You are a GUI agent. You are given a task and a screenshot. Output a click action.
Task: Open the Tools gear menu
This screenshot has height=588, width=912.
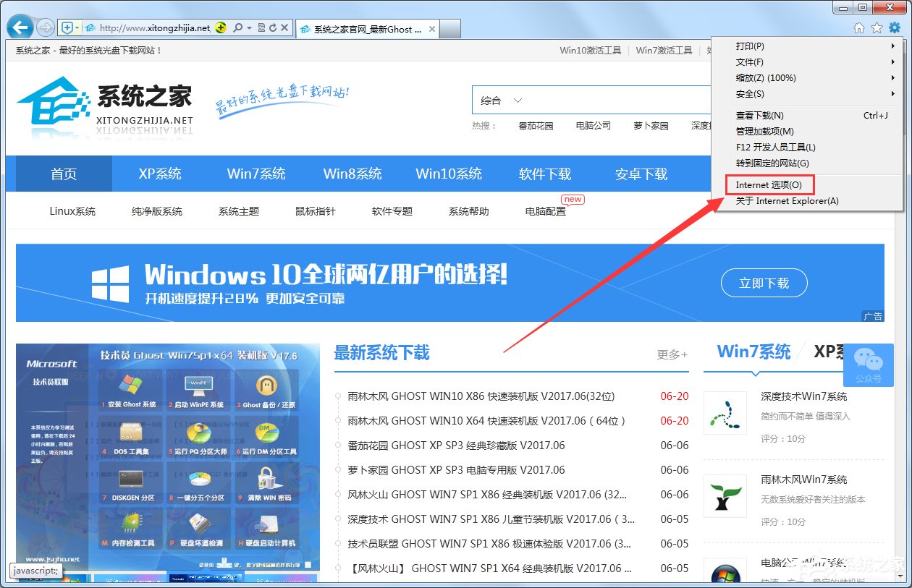895,27
